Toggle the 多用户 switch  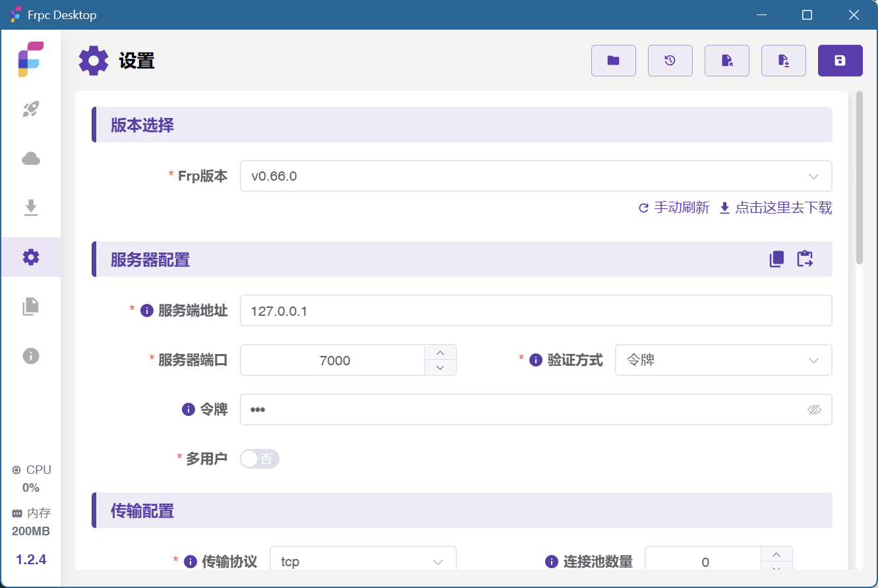[260, 459]
